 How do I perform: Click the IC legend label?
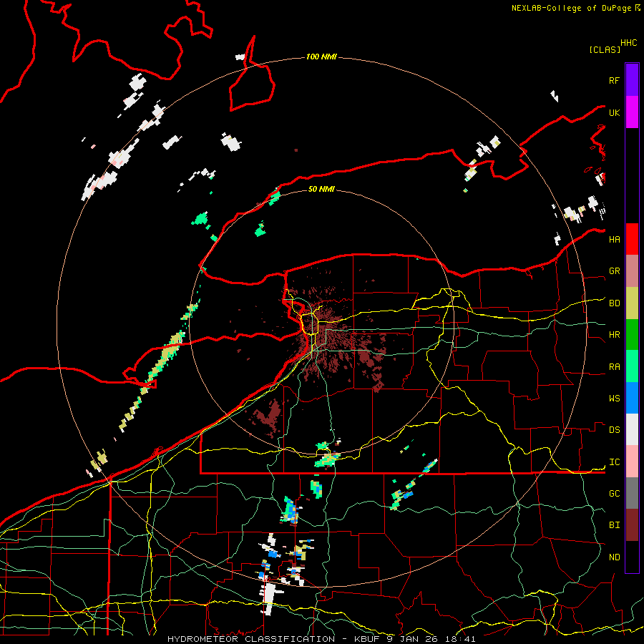click(615, 462)
